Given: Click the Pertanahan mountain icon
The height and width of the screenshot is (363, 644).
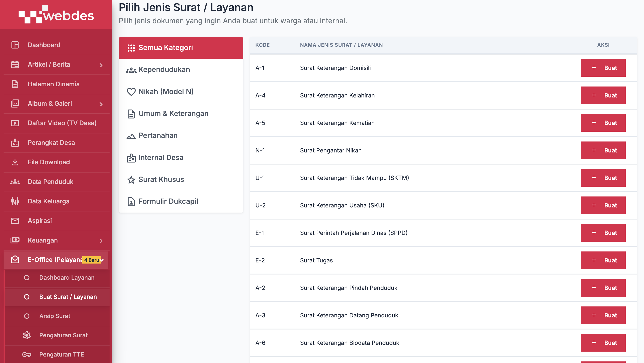Looking at the screenshot, I should pyautogui.click(x=131, y=136).
